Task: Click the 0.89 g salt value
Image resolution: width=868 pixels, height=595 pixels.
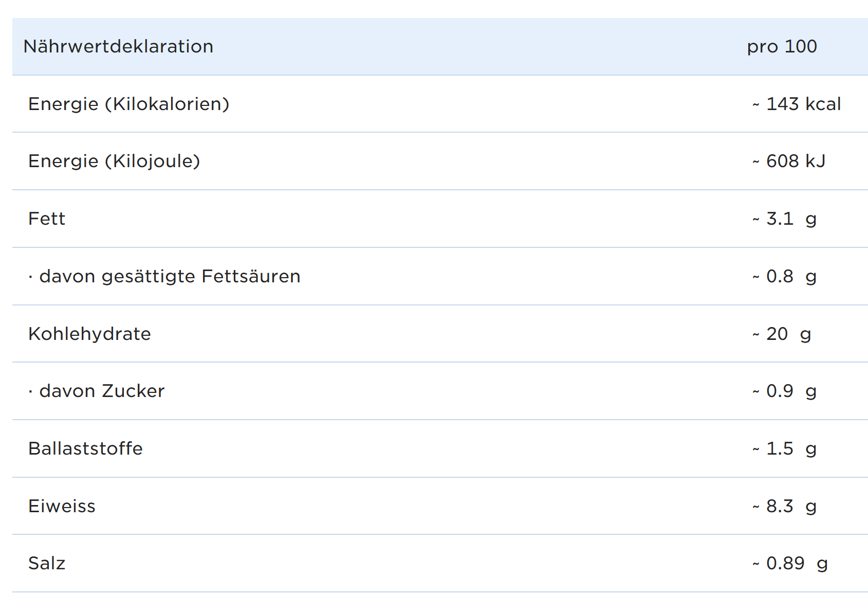Action: [x=790, y=564]
